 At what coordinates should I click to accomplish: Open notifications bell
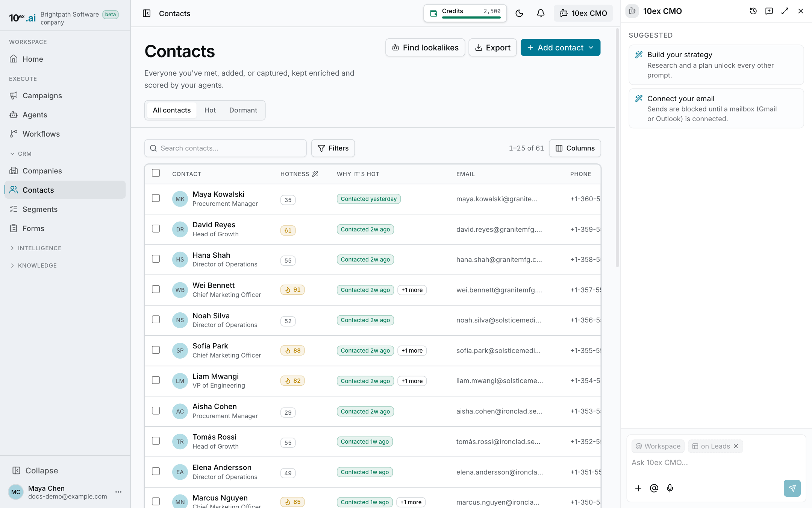(541, 14)
